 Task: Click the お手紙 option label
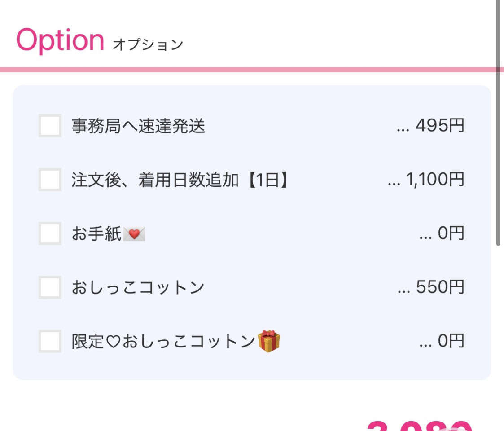96,234
